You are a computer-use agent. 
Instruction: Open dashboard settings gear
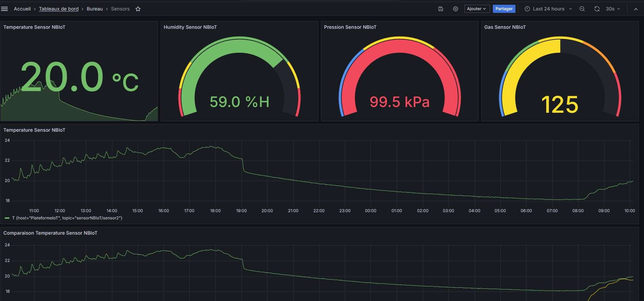tap(456, 9)
